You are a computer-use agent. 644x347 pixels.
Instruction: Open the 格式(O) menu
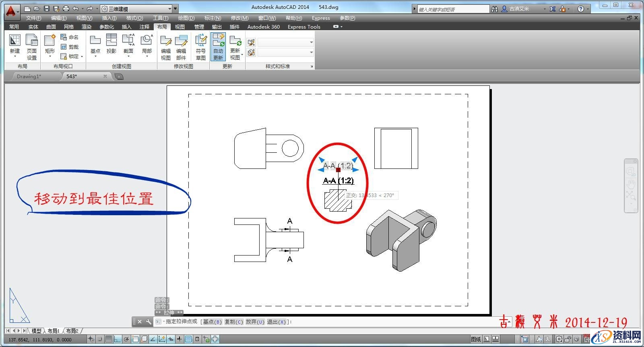(x=134, y=18)
